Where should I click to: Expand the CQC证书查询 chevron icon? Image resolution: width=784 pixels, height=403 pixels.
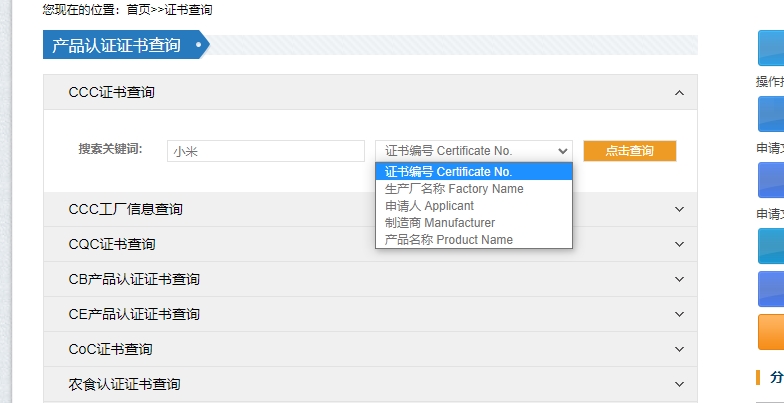point(679,245)
